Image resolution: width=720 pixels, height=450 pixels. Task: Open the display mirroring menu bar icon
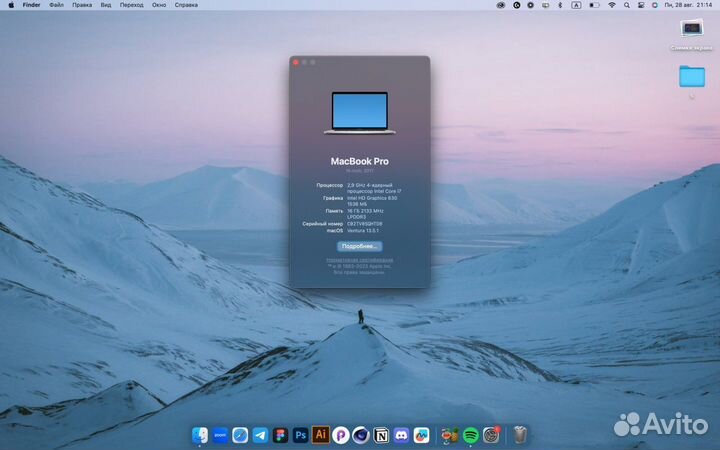[x=546, y=5]
